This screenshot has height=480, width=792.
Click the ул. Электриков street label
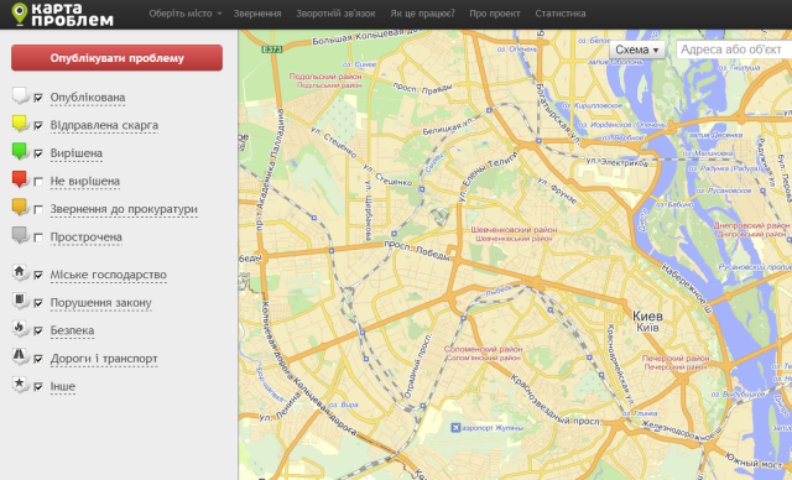tap(617, 162)
